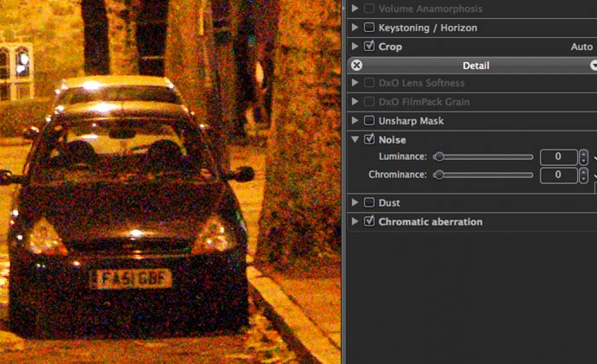Click the Chrominance value field
Screen dimensions: 597x364
pos(558,175)
